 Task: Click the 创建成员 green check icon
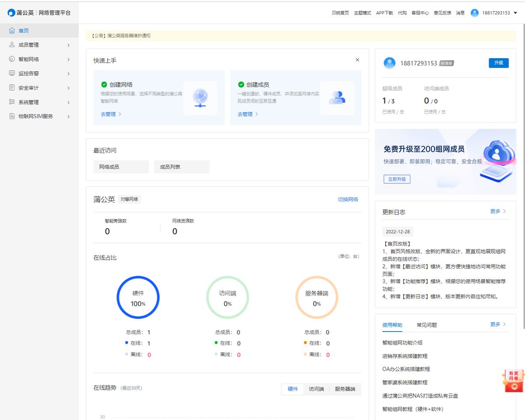pyautogui.click(x=241, y=84)
